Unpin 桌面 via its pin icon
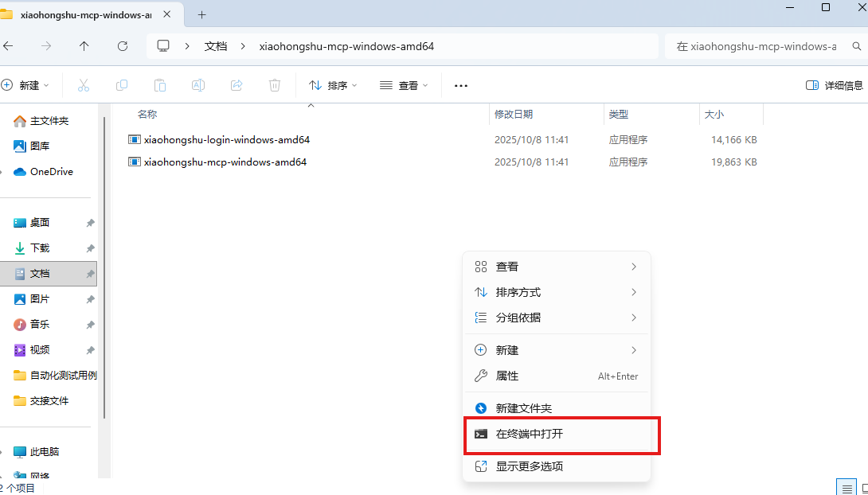868x495 pixels. (90, 223)
